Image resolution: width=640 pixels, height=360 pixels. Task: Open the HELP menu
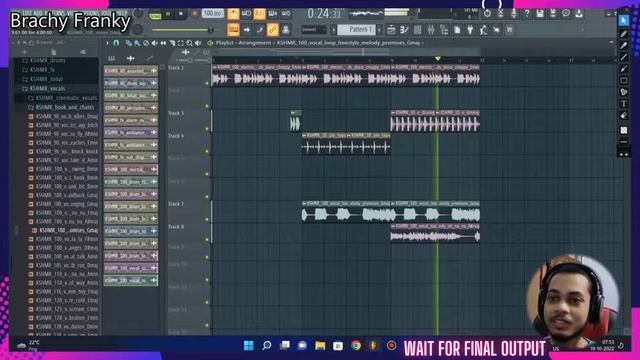(121, 13)
